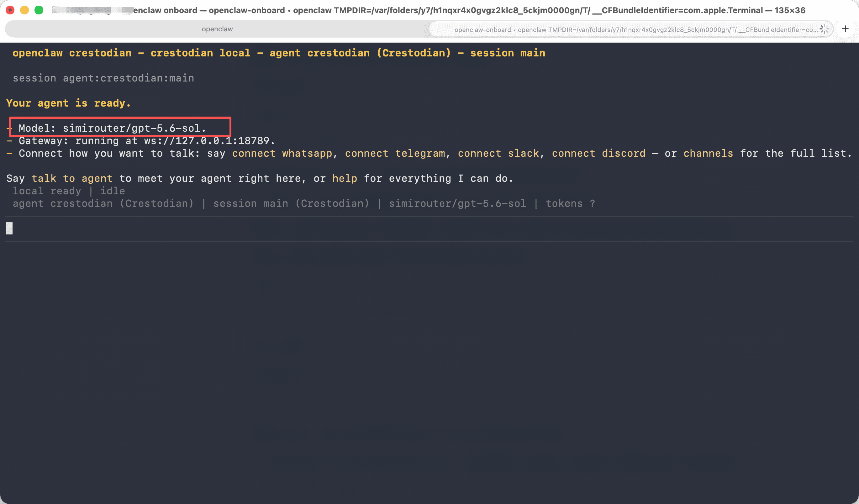The width and height of the screenshot is (859, 504).
Task: Click the terminal input cursor prompt
Action: coord(9,228)
